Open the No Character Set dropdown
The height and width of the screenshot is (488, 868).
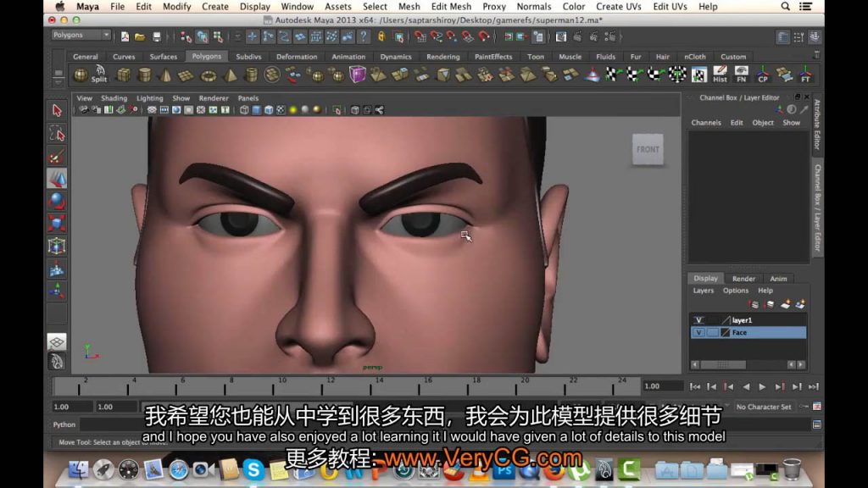pos(764,407)
